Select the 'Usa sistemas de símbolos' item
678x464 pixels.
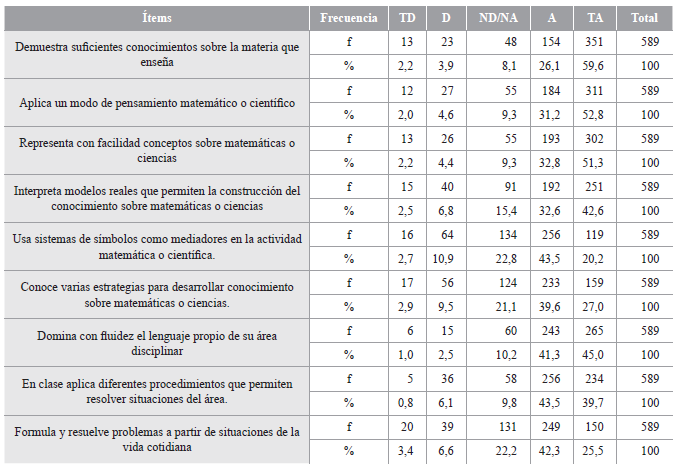pos(157,247)
